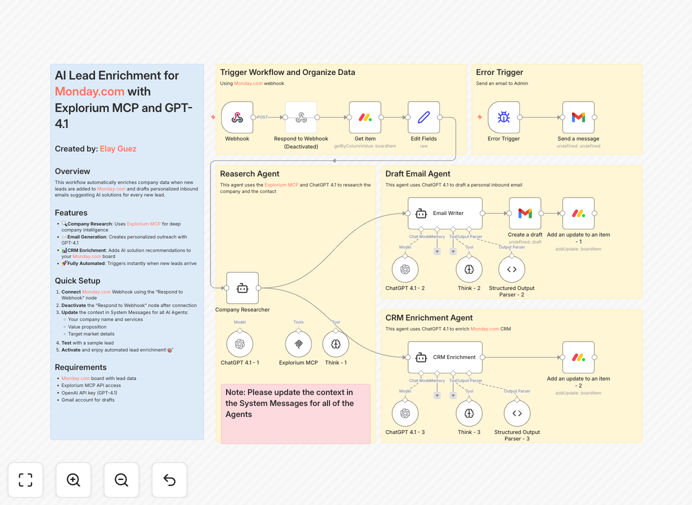Click the Requirements heading

[x=81, y=367]
